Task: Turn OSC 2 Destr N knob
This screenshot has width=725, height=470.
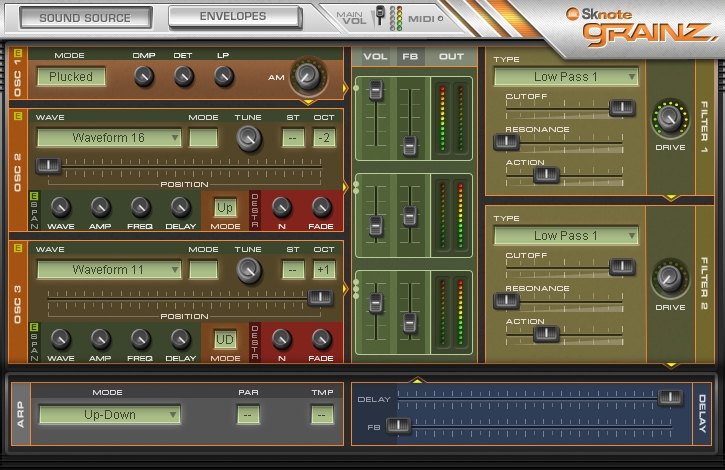Action: (x=282, y=208)
